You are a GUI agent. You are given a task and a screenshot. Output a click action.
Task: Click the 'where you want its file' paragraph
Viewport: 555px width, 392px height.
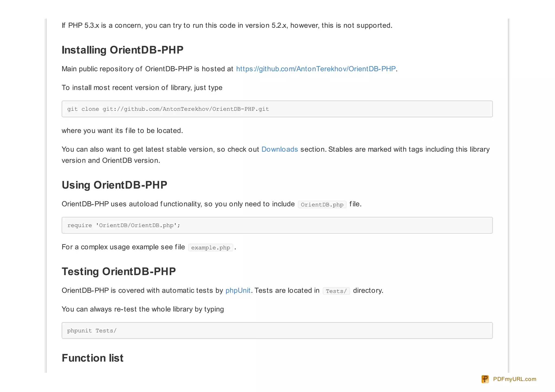(x=122, y=131)
